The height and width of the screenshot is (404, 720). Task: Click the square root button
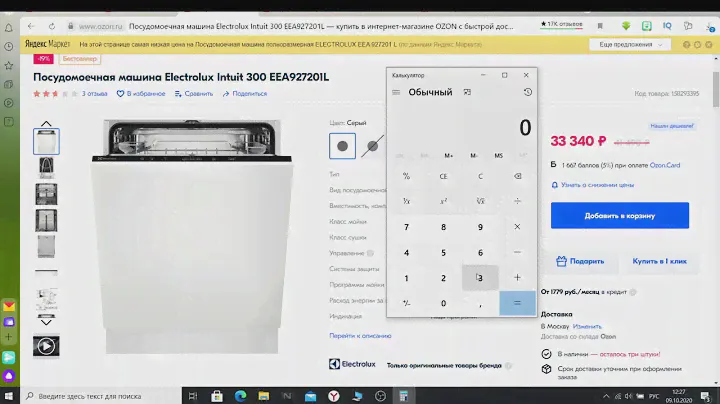coord(480,201)
